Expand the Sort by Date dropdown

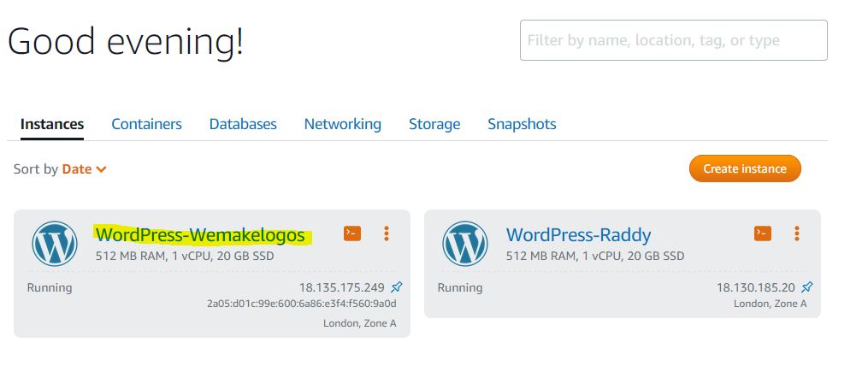(x=84, y=169)
